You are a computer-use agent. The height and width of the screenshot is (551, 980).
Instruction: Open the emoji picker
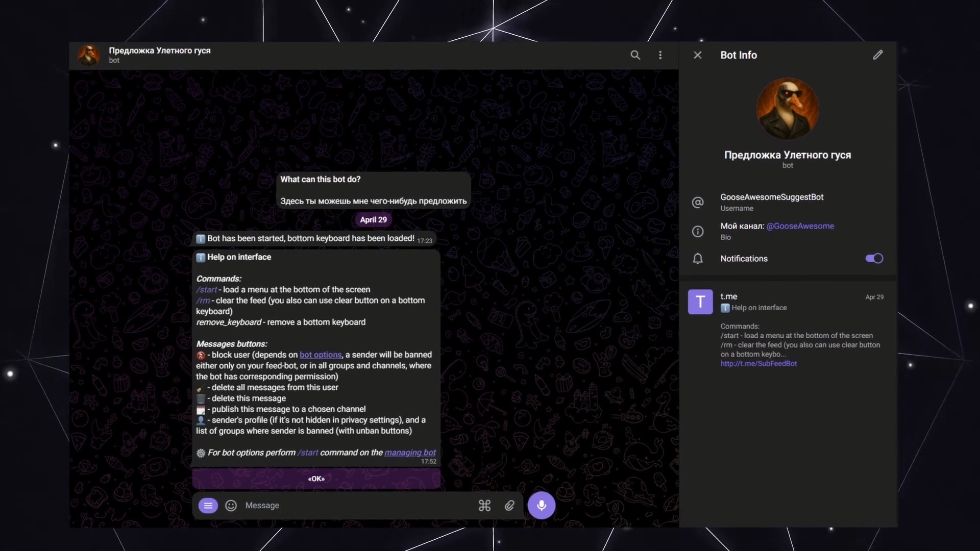[231, 506]
